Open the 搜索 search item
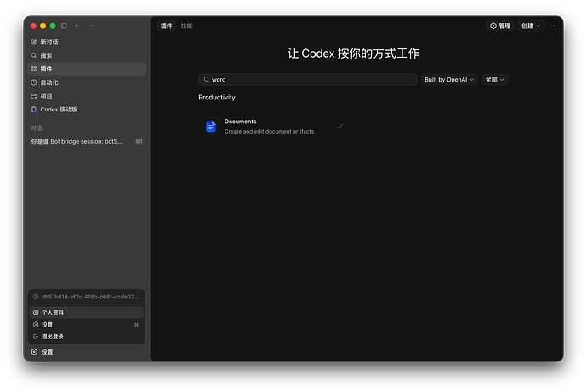 87,55
